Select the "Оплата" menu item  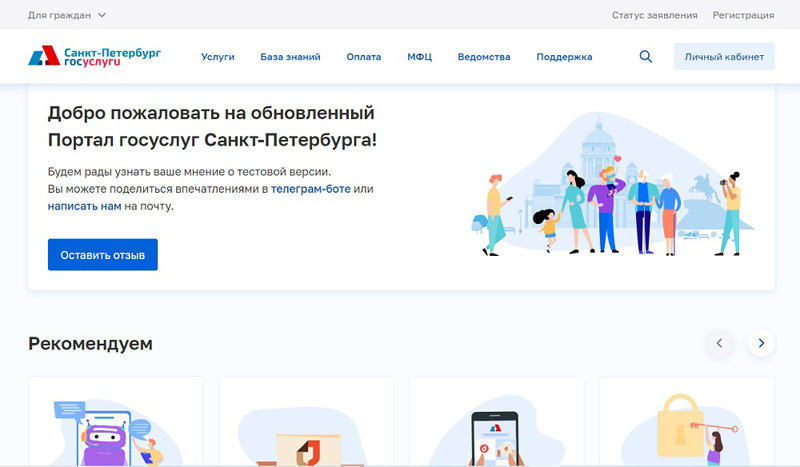(364, 57)
